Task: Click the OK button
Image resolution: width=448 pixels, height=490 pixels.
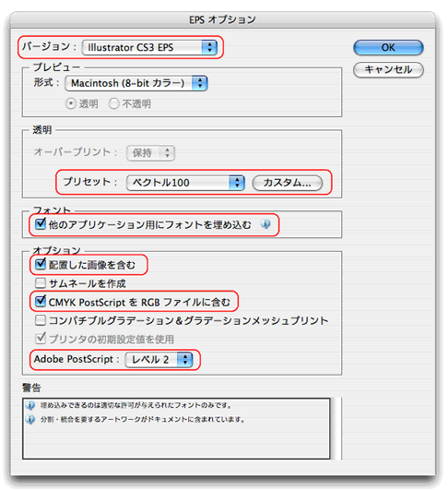Action: click(x=388, y=47)
